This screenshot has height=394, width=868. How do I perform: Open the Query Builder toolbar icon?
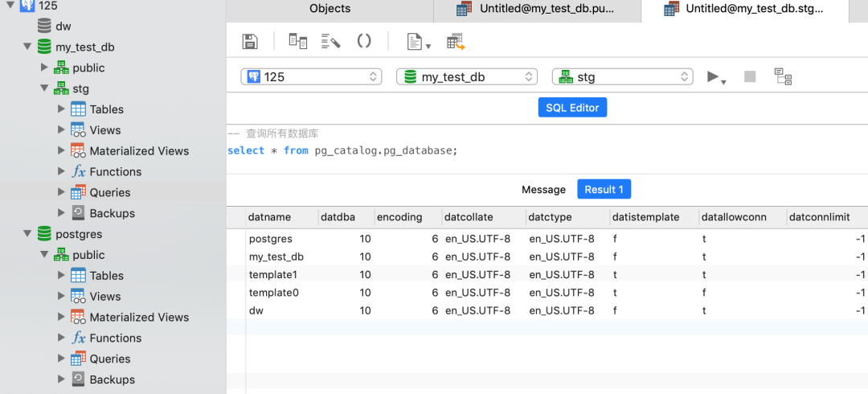(x=298, y=41)
